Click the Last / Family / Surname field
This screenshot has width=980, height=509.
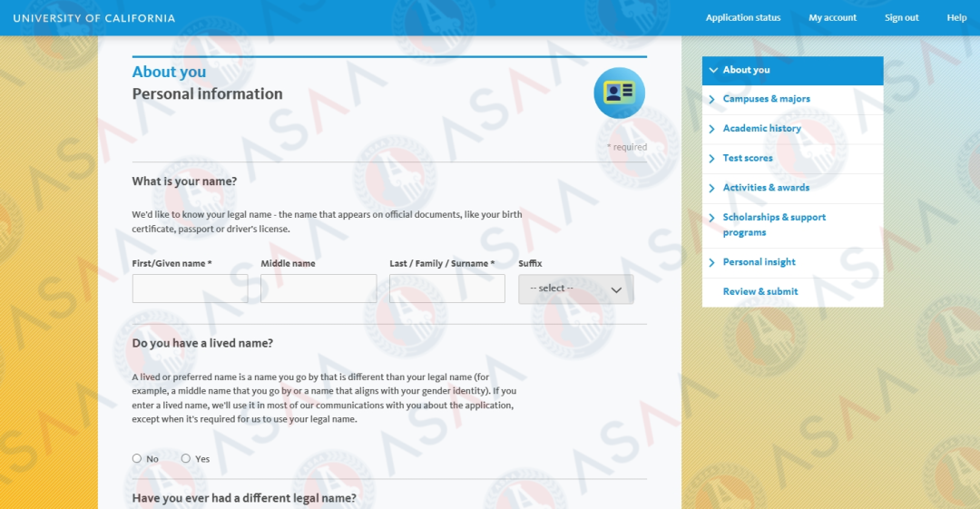(x=446, y=289)
